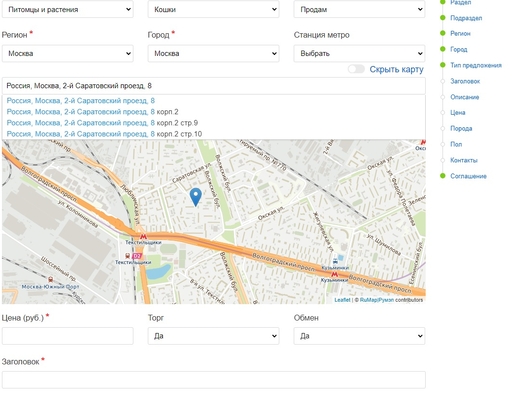Go to Раздел step in sidebar

[x=460, y=2]
